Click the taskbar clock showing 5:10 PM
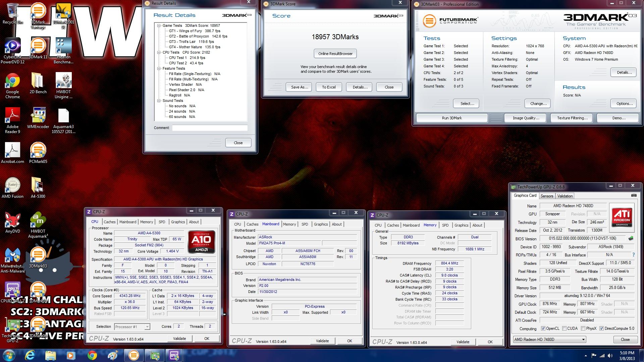This screenshot has height=362, width=644. (627, 355)
